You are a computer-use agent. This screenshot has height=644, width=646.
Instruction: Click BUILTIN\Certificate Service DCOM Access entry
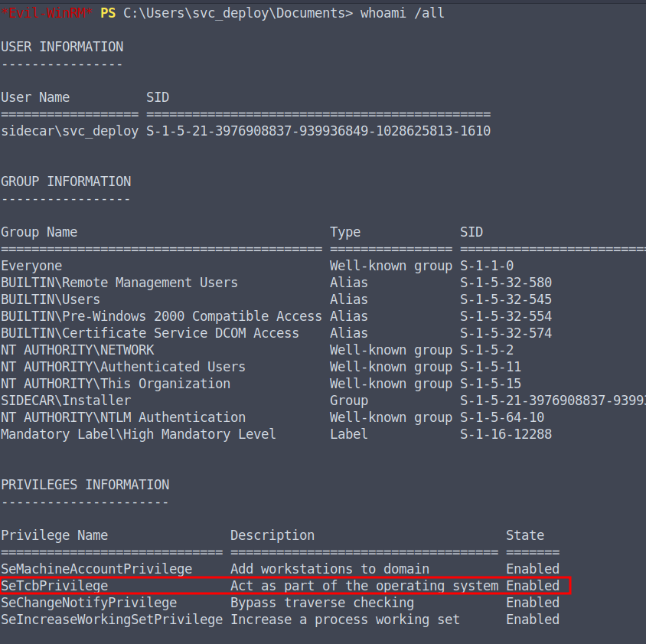pyautogui.click(x=150, y=333)
